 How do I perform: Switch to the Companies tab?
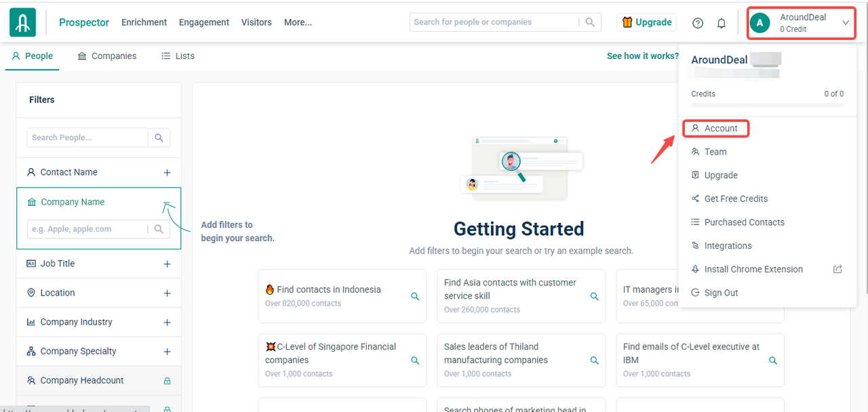click(107, 56)
